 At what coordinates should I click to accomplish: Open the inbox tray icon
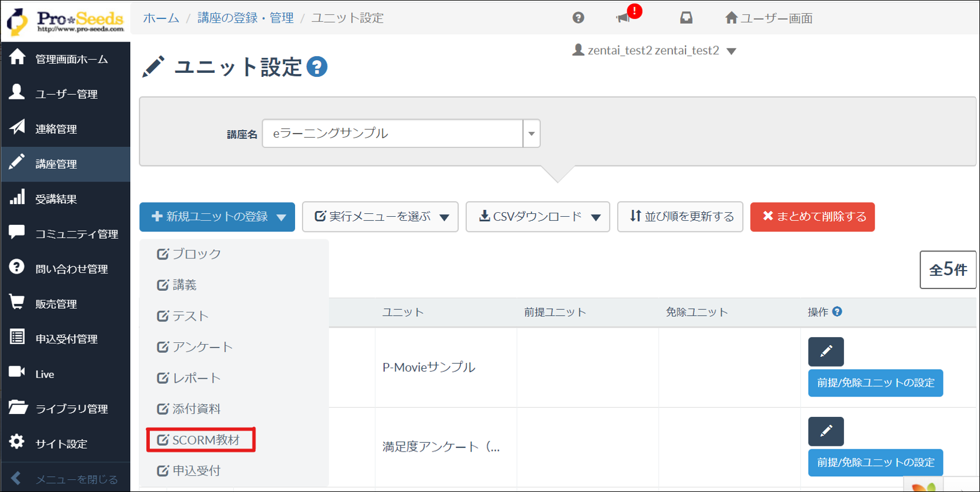coord(686,18)
